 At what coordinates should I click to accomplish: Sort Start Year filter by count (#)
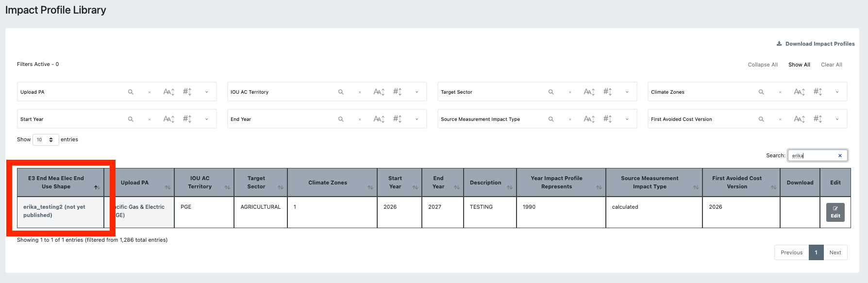coord(187,119)
